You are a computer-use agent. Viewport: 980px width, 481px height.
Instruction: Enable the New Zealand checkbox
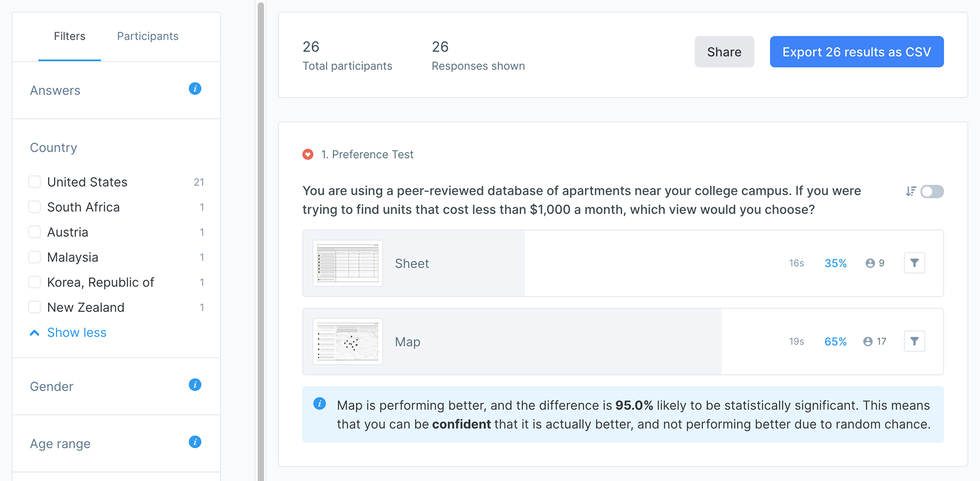tap(35, 307)
